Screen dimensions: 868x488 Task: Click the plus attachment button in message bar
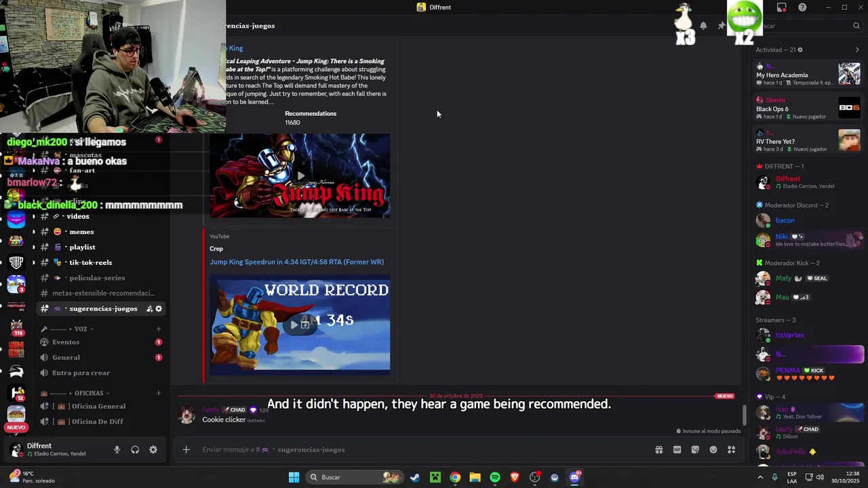pyautogui.click(x=186, y=449)
